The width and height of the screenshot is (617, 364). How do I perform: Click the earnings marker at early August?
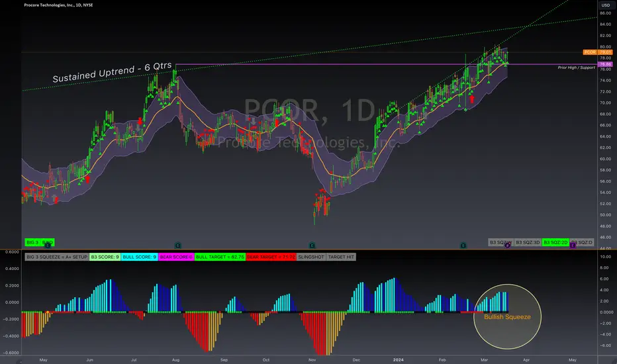[x=178, y=245]
